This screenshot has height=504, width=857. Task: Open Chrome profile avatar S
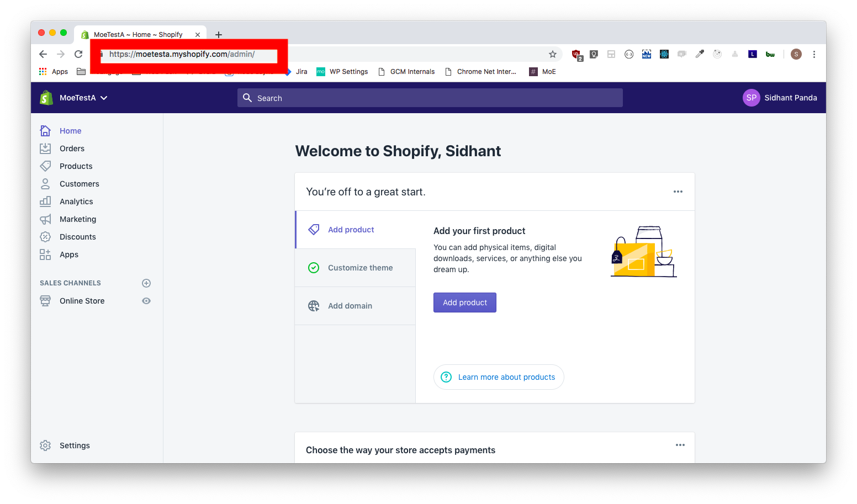[796, 54]
